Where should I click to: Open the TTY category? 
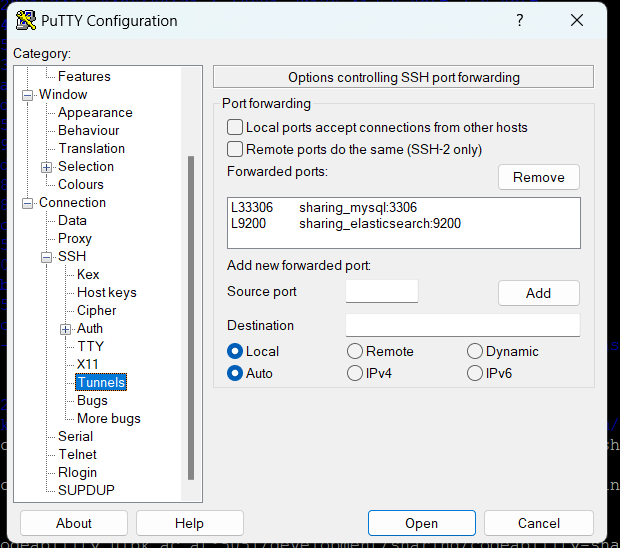90,346
